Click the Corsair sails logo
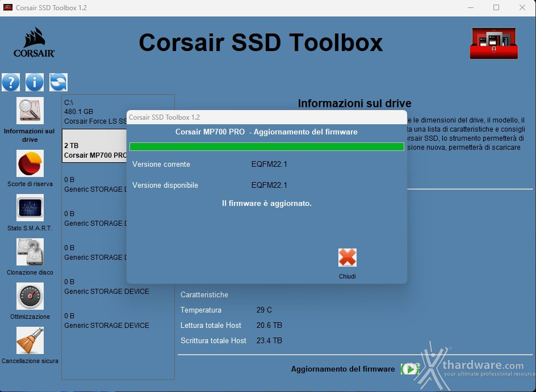The height and width of the screenshot is (392, 536). 34,43
